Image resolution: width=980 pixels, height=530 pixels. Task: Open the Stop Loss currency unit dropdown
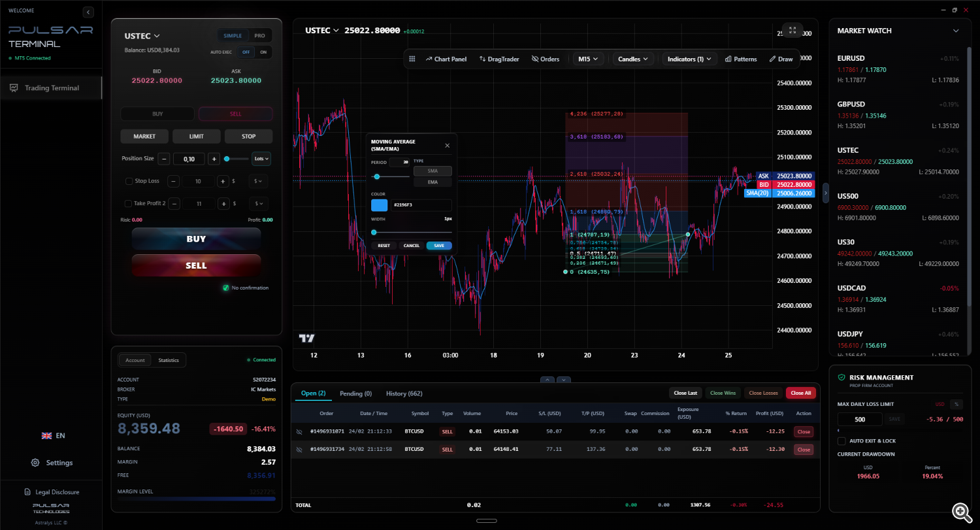[258, 181]
